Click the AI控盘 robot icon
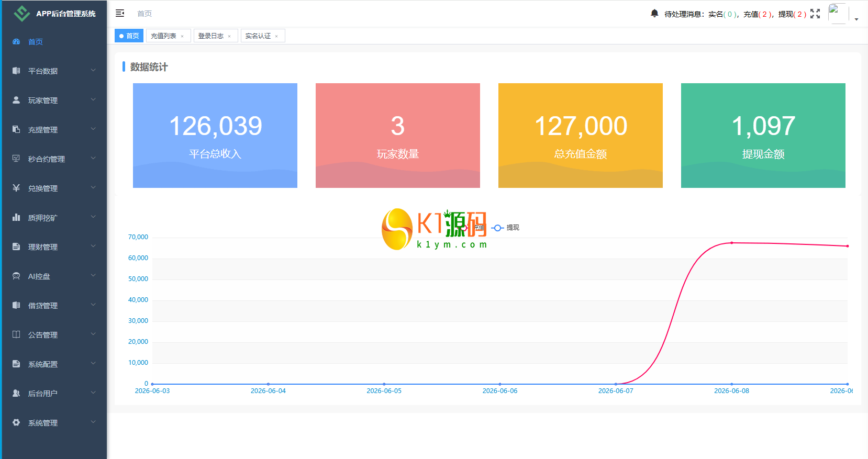Viewport: 868px width, 459px height. (x=16, y=276)
